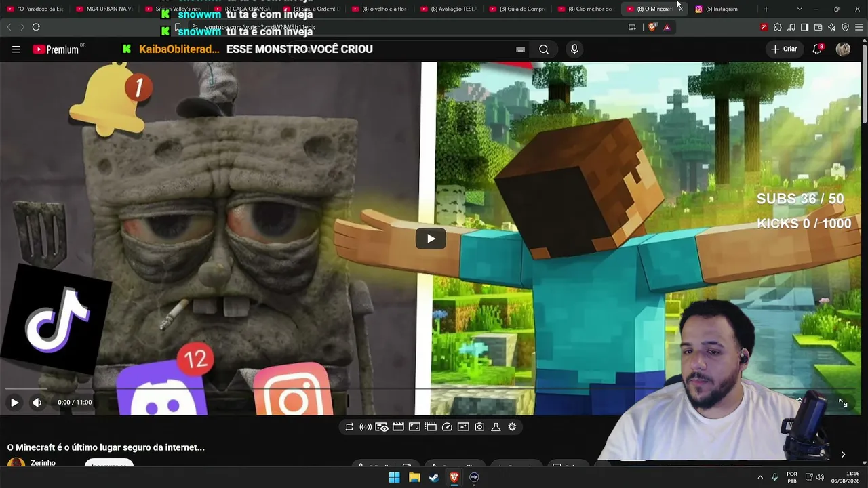Viewport: 868px width, 488px height.
Task: Open the on-screen keyboard icon in search bar
Action: pos(520,49)
